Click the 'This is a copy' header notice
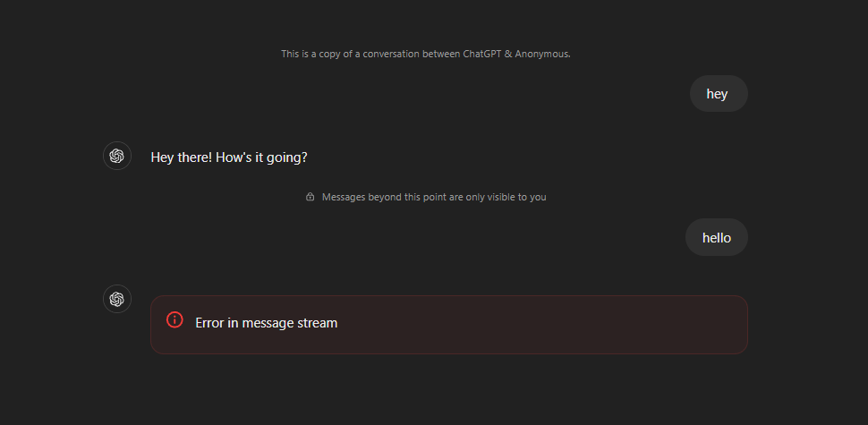This screenshot has height=425, width=868. [426, 55]
